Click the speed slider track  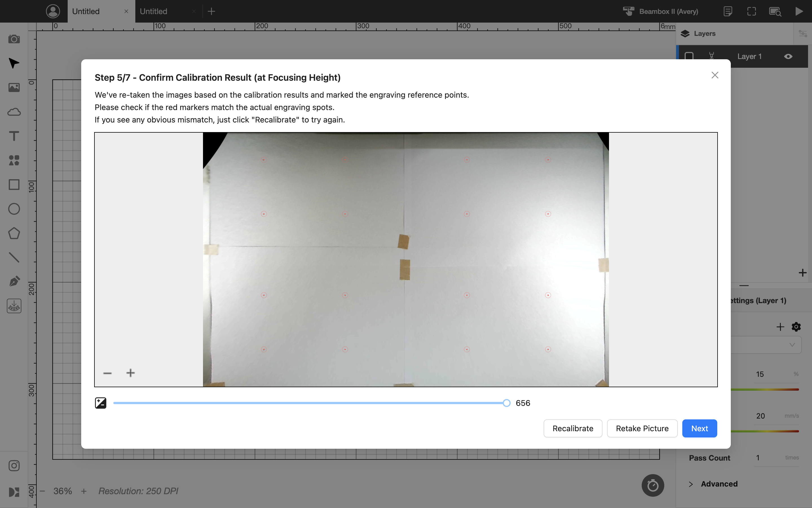[x=765, y=431]
